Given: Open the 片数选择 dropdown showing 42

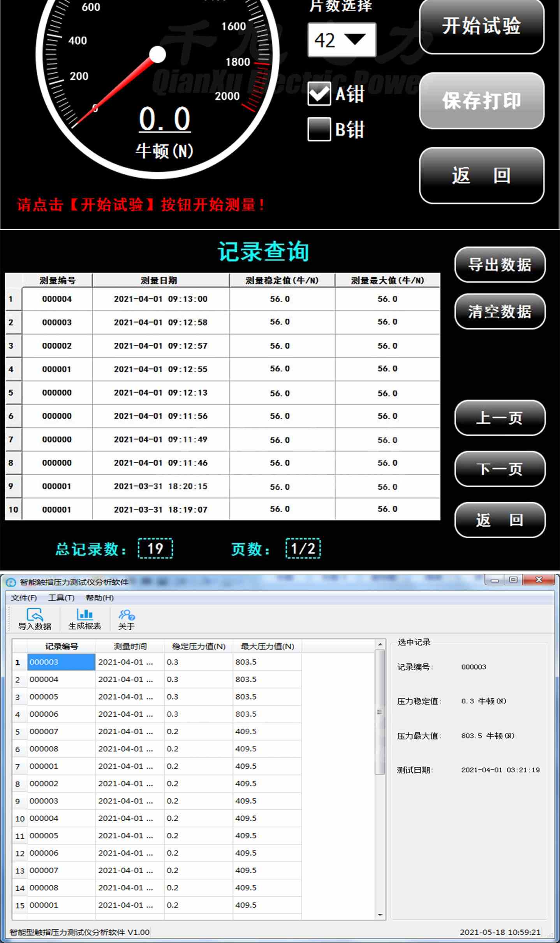Looking at the screenshot, I should [342, 40].
